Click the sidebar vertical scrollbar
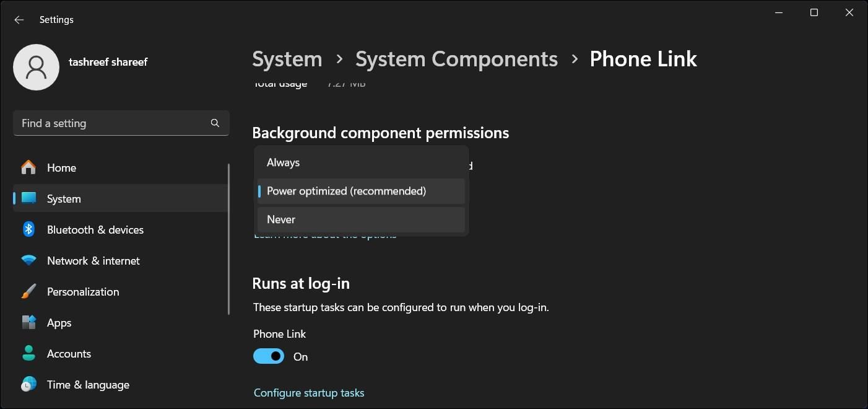868x409 pixels. coord(229,239)
